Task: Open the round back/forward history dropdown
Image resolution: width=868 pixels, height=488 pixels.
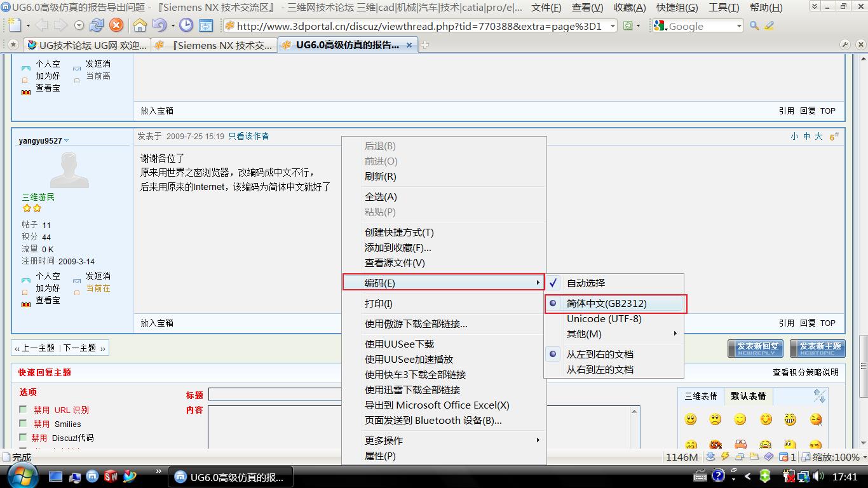Action: tap(79, 25)
